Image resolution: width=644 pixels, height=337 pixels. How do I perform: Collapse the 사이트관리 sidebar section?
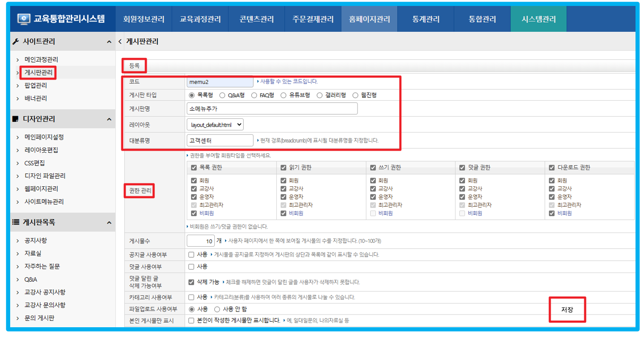[109, 42]
